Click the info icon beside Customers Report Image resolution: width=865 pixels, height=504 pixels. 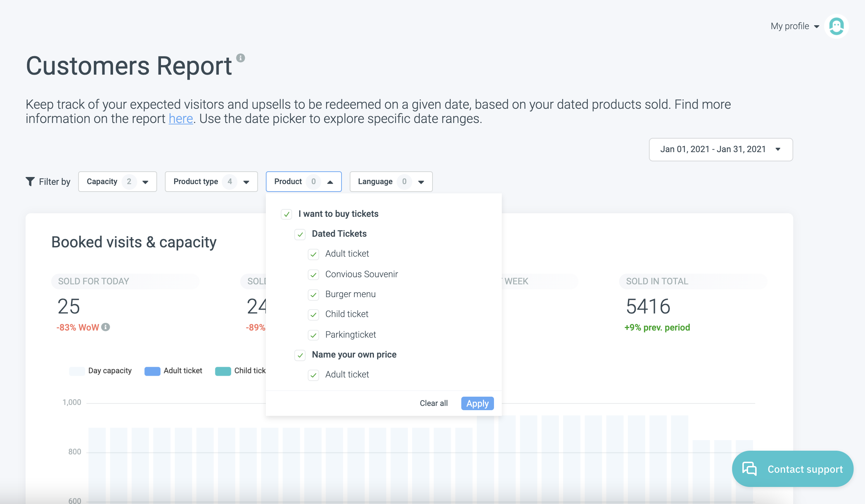coord(241,58)
